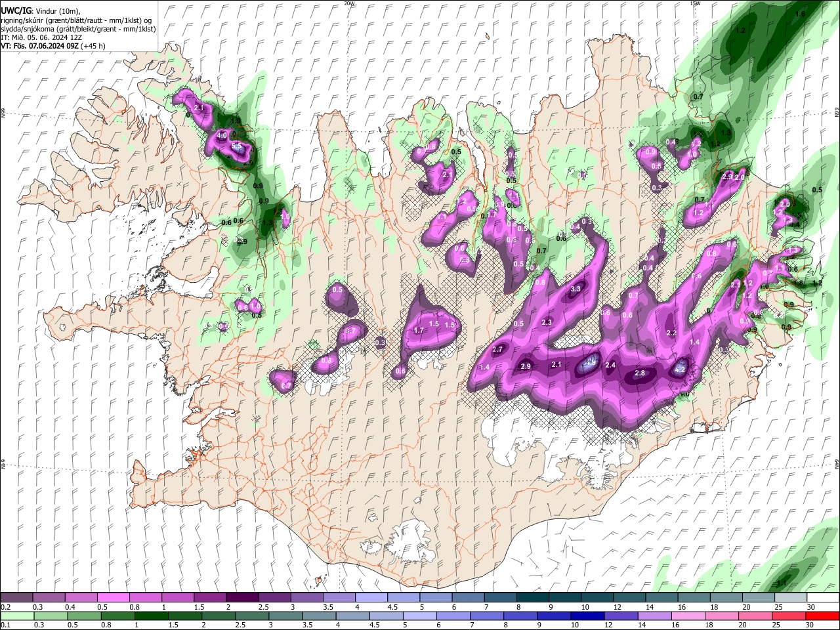Select the white swatch ending the upper color scale

click(x=822, y=597)
